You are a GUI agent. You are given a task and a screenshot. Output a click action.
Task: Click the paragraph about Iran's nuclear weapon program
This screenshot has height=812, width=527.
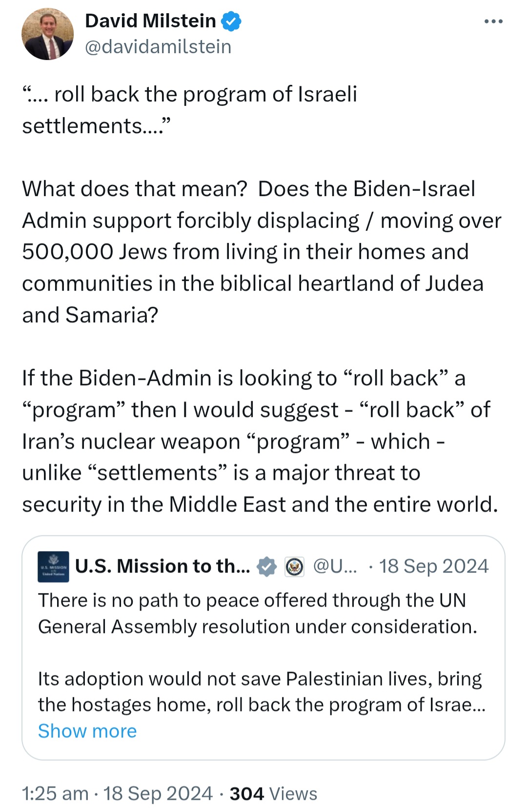coord(261,441)
